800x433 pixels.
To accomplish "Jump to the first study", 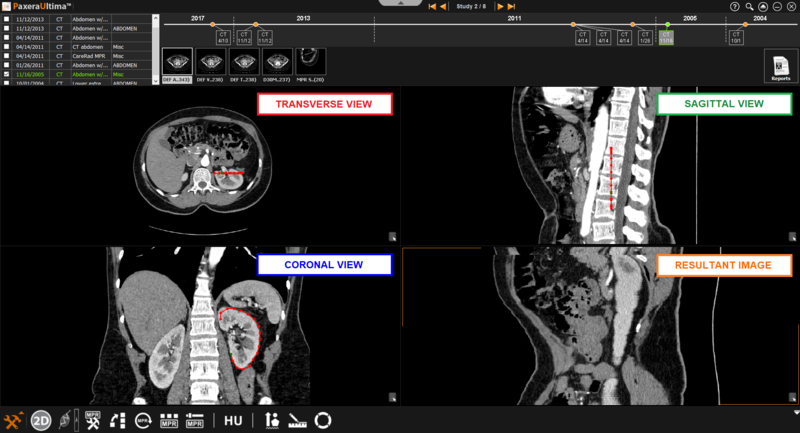I will 432,7.
